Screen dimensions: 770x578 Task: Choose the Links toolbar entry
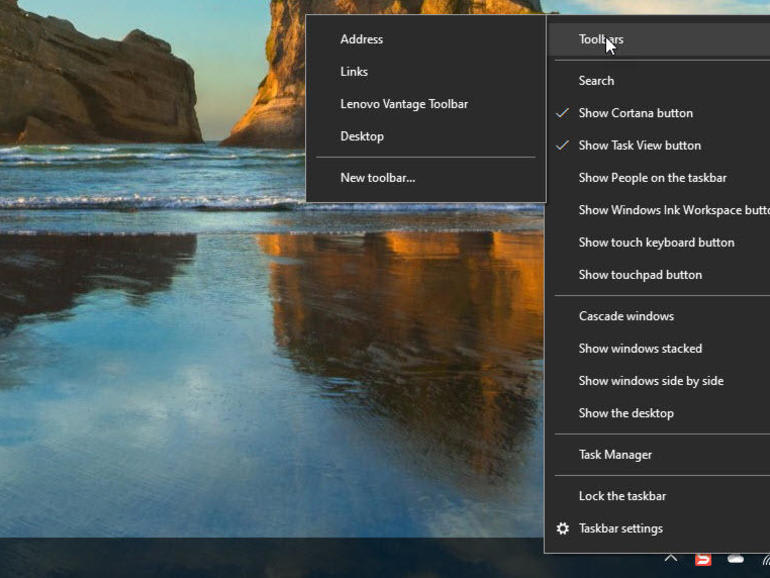pos(354,72)
